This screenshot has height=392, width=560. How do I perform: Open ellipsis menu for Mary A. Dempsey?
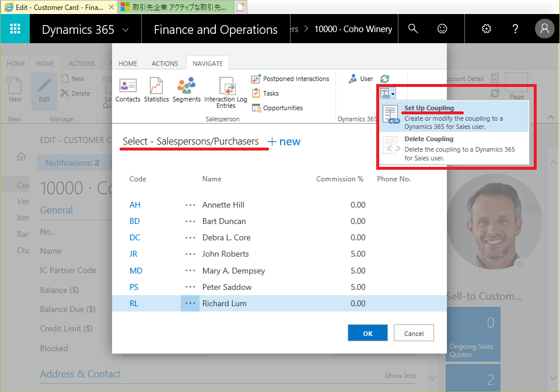[x=190, y=271]
